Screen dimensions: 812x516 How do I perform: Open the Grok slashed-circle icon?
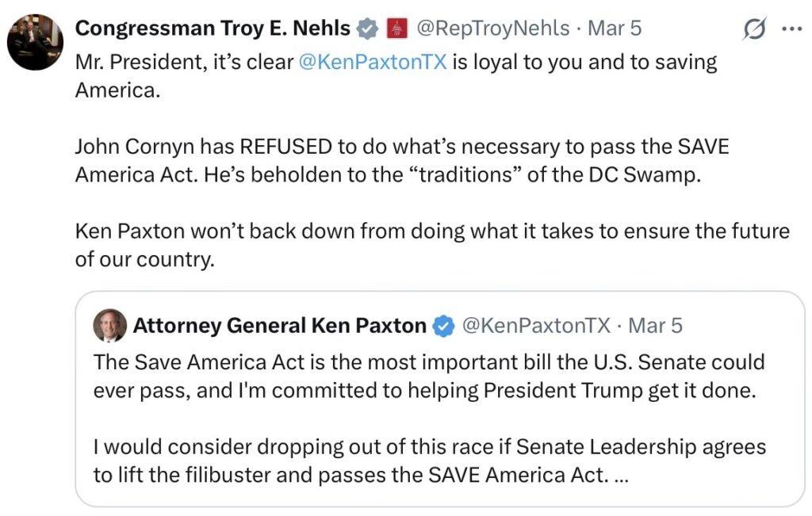(755, 29)
